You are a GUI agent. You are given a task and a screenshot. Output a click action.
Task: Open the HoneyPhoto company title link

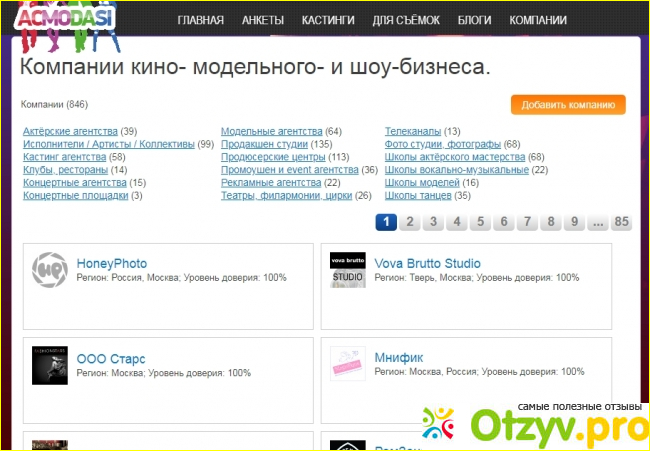(x=111, y=263)
